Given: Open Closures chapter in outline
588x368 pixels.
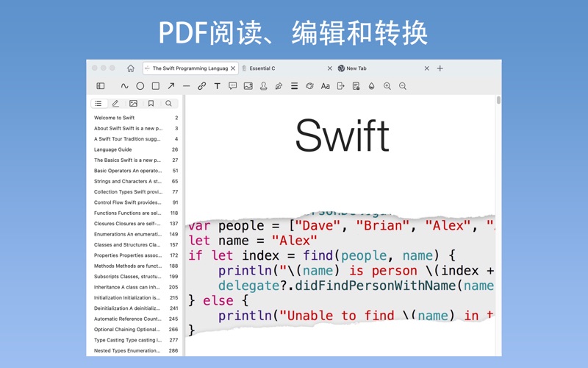Looking at the screenshot, I should 127,224.
